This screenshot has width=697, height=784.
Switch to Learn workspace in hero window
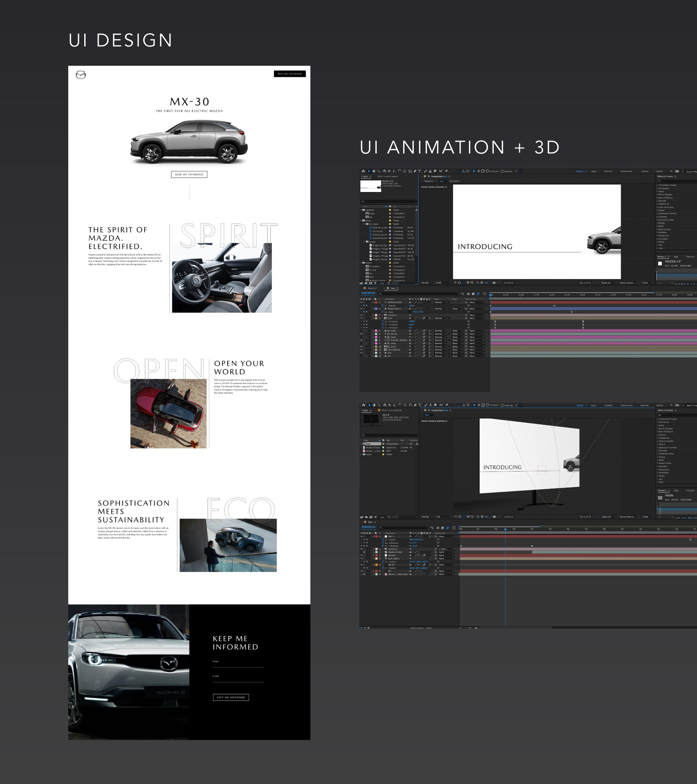pos(594,171)
